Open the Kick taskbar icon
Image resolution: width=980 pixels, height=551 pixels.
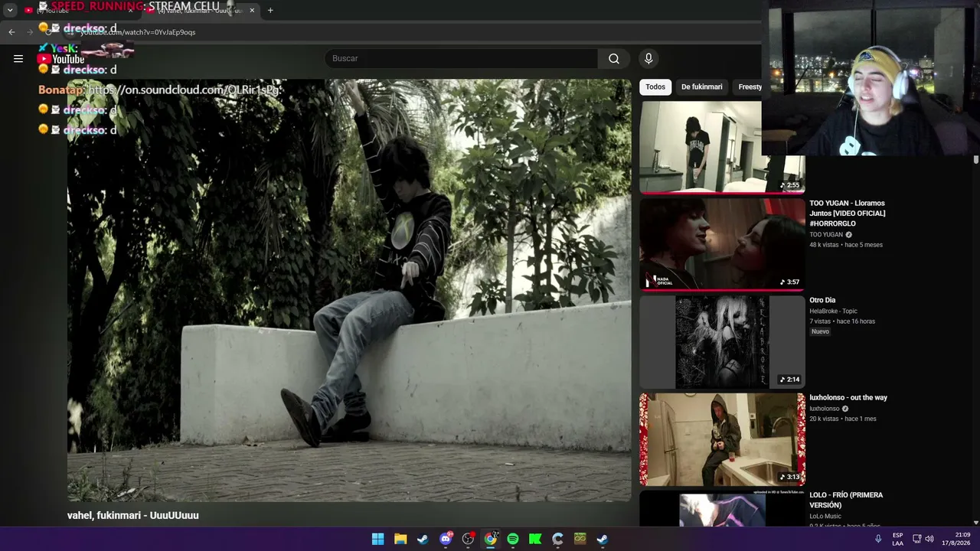535,539
